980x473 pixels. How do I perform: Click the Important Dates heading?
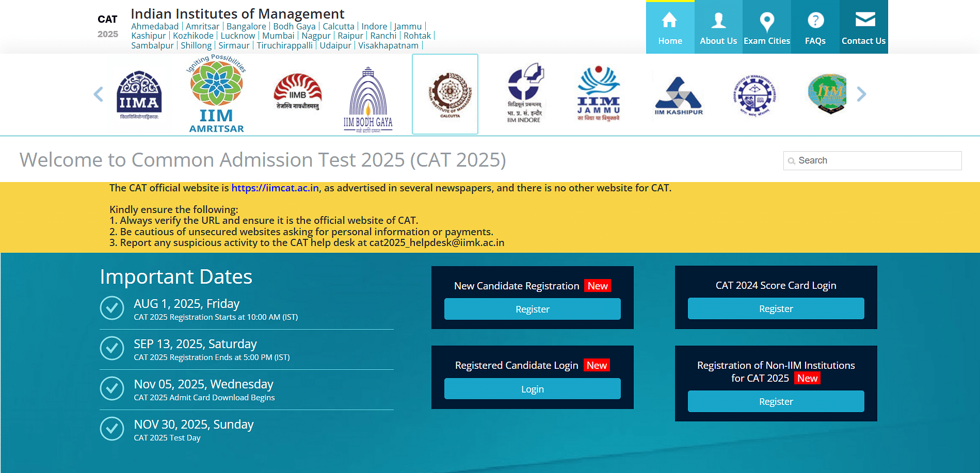(176, 277)
